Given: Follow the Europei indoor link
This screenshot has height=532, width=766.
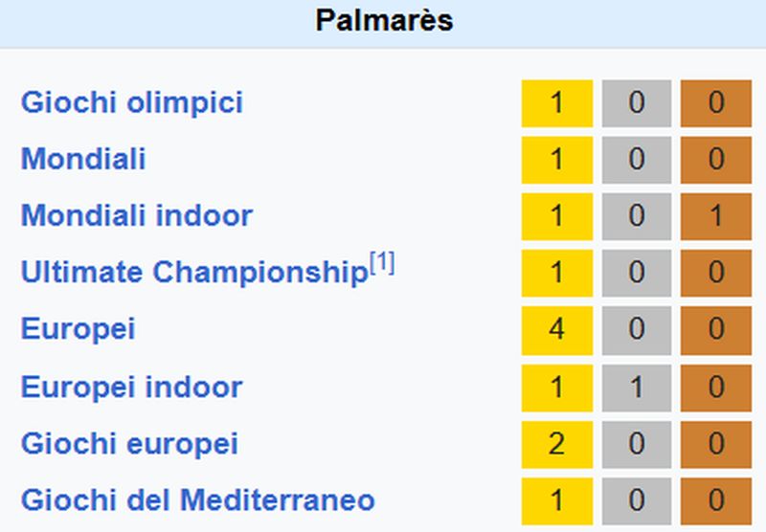Looking at the screenshot, I should click(132, 388).
